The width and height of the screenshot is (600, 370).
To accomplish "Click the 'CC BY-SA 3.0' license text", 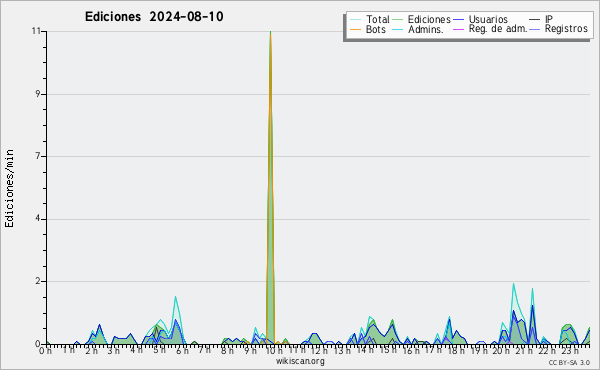I will [x=569, y=363].
